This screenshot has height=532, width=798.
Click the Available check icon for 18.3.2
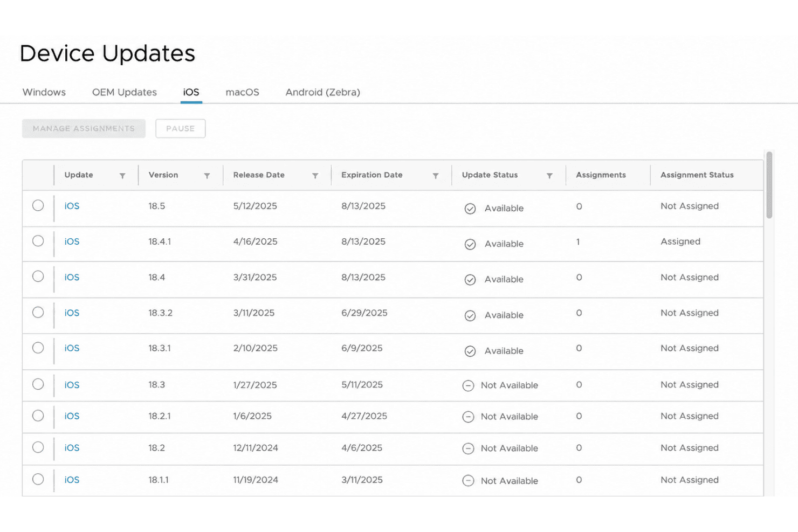[x=470, y=315]
